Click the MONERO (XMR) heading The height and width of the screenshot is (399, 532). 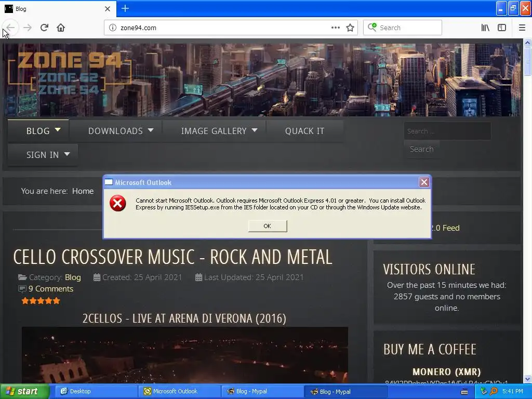coord(446,372)
